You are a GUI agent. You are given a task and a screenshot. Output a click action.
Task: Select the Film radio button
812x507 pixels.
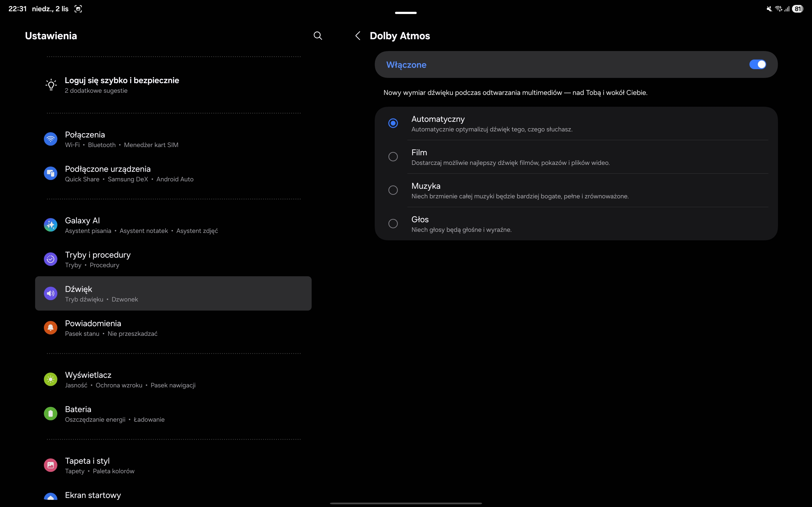tap(393, 157)
